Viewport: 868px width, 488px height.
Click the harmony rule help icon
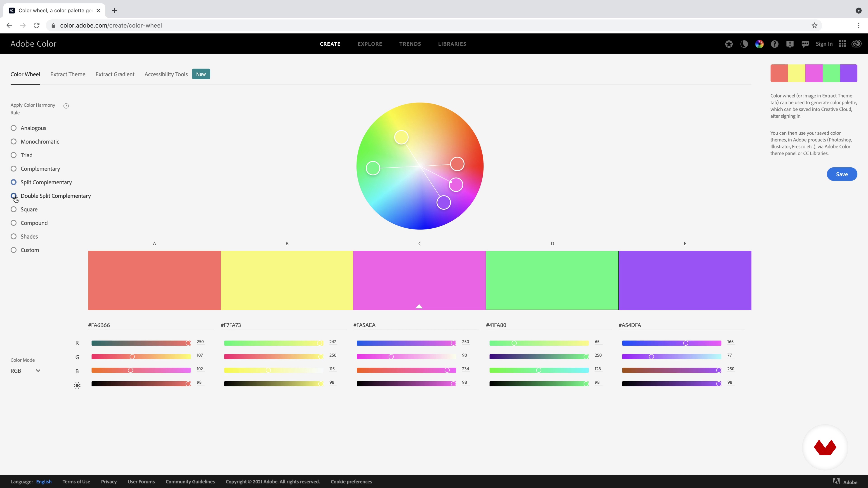[66, 106]
